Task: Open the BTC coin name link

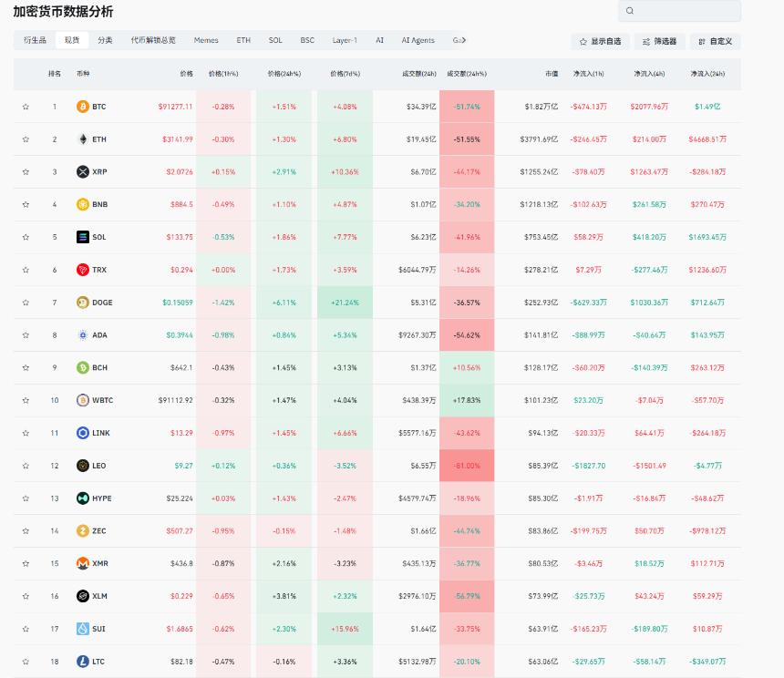Action: 99,107
